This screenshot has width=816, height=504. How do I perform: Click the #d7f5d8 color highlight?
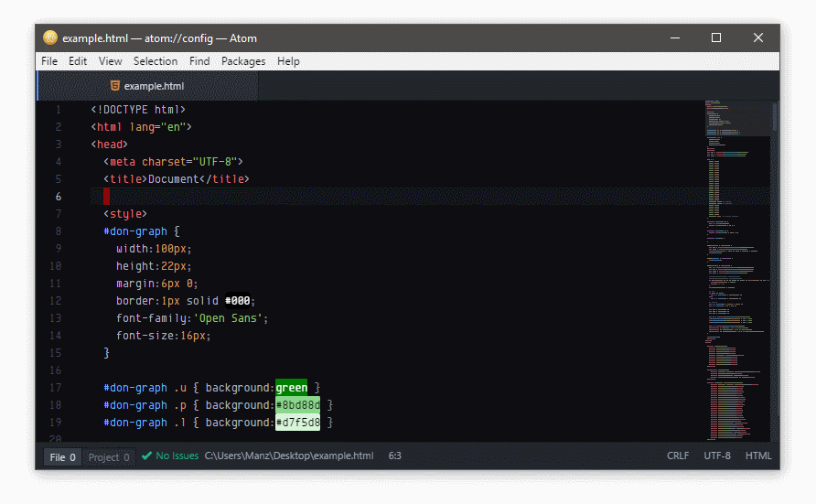pos(297,423)
